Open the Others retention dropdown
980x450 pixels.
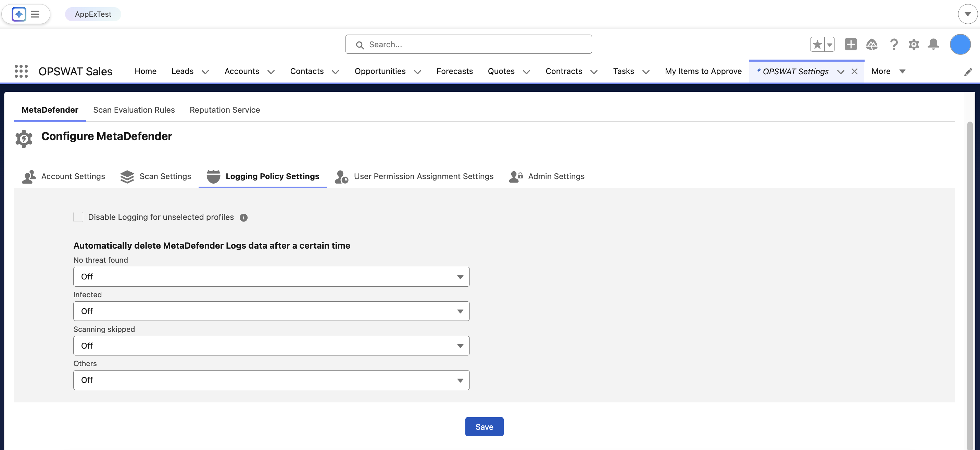tap(271, 380)
